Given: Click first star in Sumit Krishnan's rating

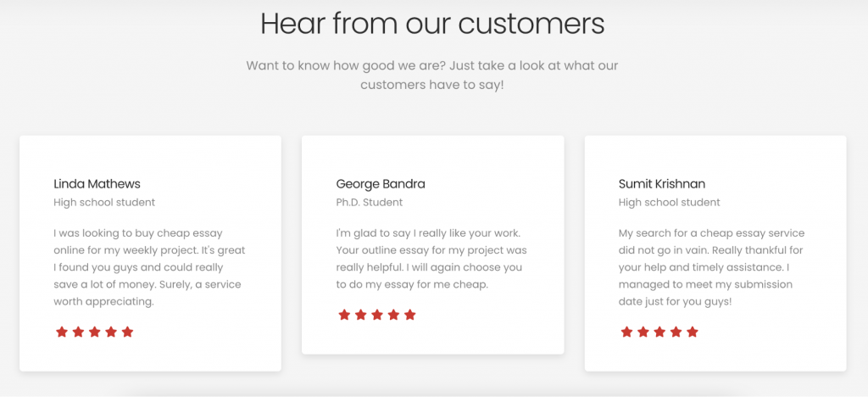Looking at the screenshot, I should click(626, 333).
